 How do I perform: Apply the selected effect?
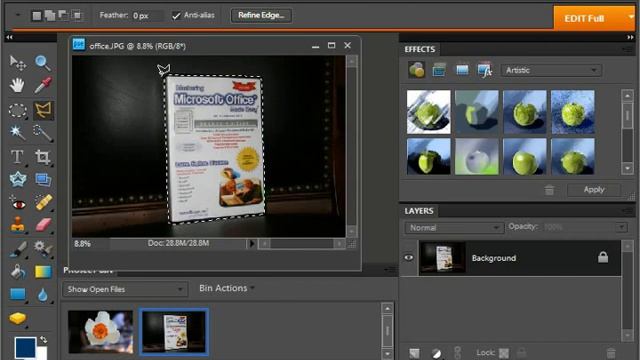click(x=593, y=190)
